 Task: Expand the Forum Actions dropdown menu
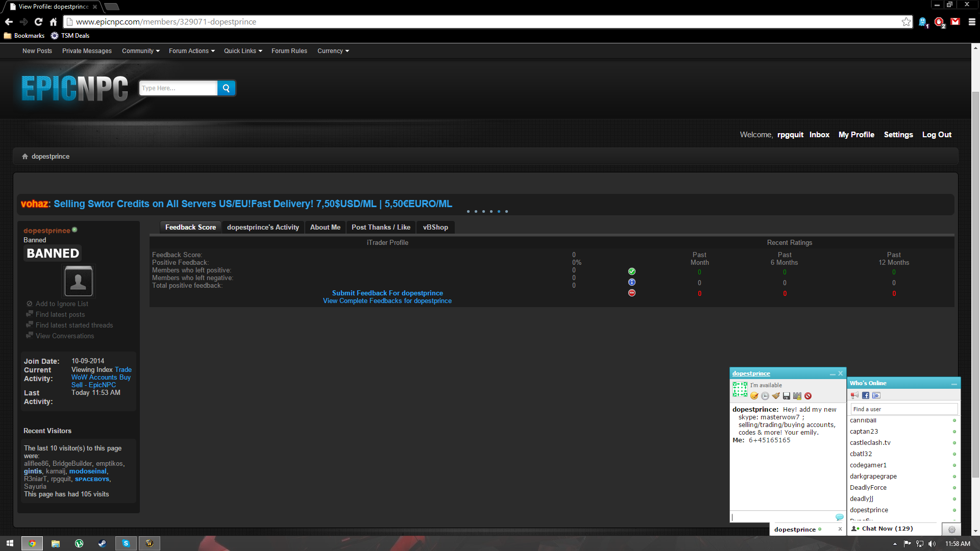pyautogui.click(x=192, y=51)
